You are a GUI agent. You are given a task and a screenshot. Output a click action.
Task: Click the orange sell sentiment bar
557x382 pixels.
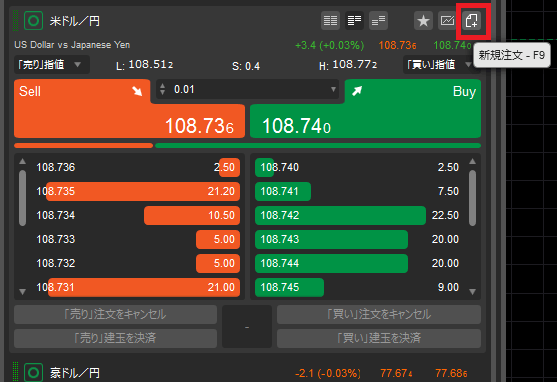(x=83, y=145)
